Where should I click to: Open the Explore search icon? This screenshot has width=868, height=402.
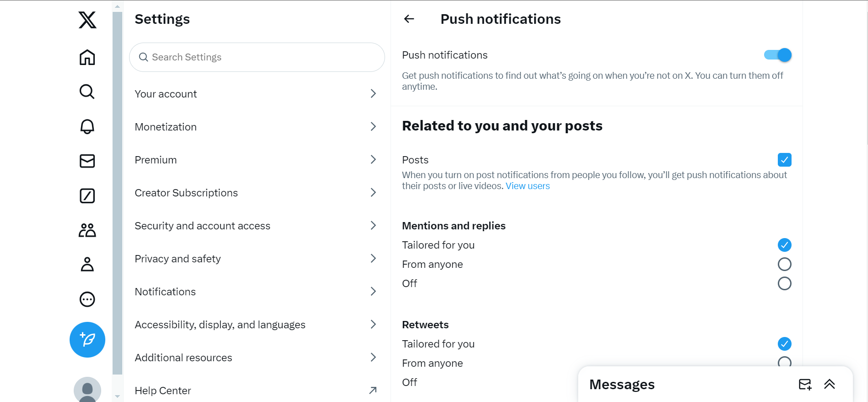point(87,92)
